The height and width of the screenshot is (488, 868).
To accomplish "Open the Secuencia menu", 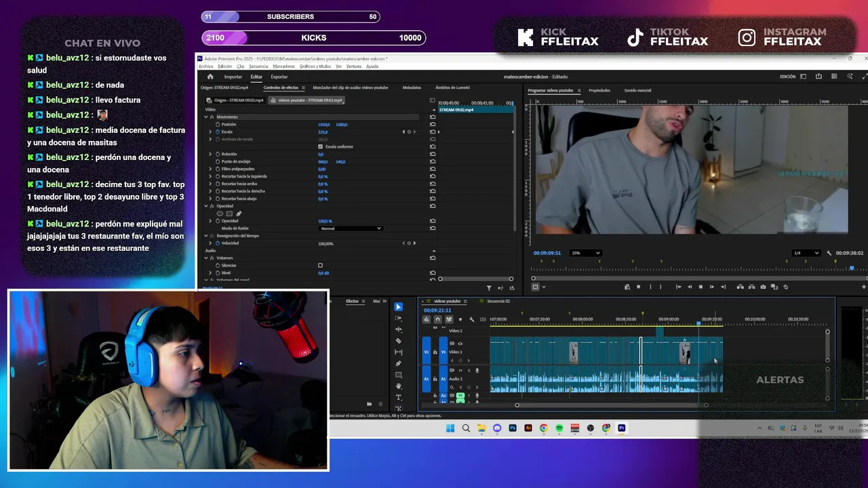I will [x=258, y=66].
